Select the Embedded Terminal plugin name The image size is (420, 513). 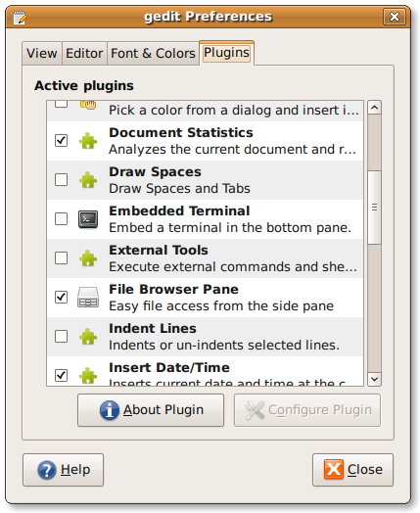(x=179, y=211)
